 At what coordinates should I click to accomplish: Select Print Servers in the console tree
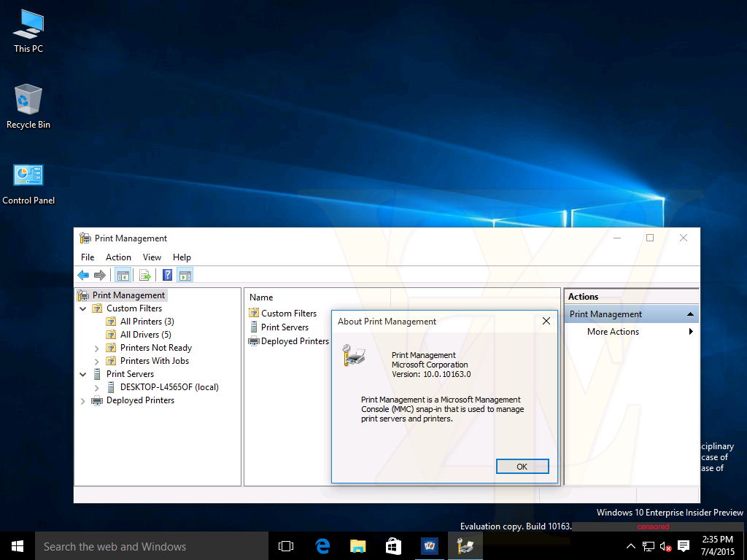click(130, 374)
